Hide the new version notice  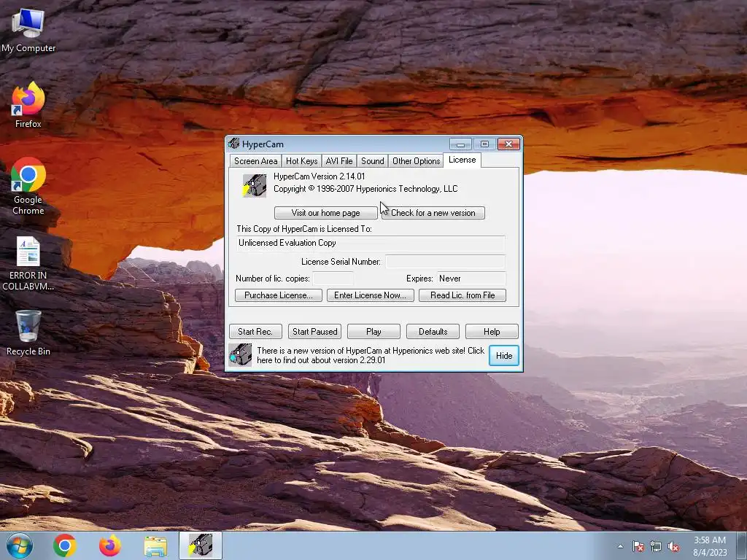tap(504, 356)
